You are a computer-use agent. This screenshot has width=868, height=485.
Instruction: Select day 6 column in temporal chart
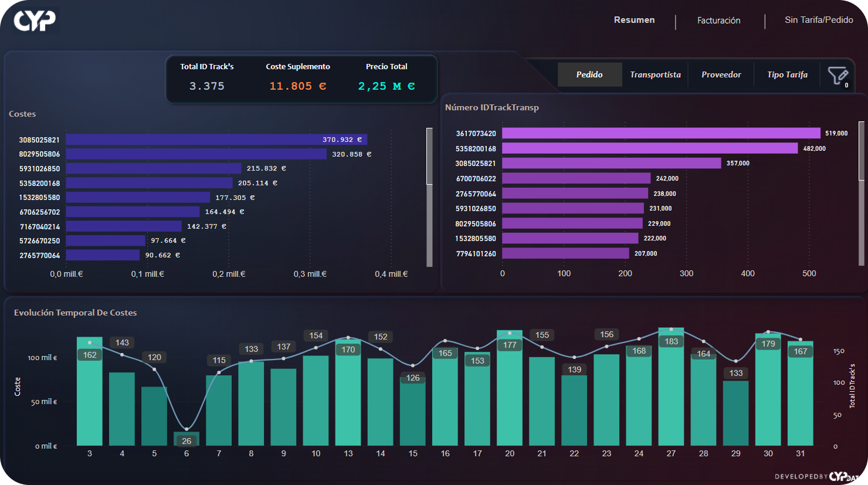(x=187, y=439)
